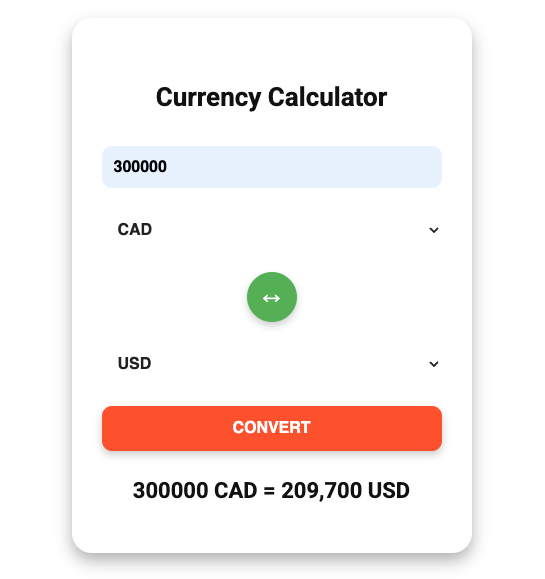Screen dimensions: 545x579
Task: Place cursor after 300000 in amount box
Action: coord(168,167)
